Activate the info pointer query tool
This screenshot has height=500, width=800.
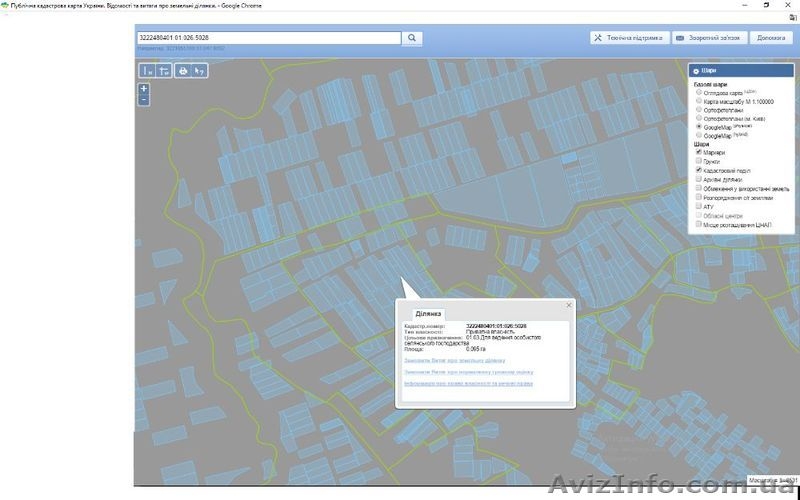point(200,71)
